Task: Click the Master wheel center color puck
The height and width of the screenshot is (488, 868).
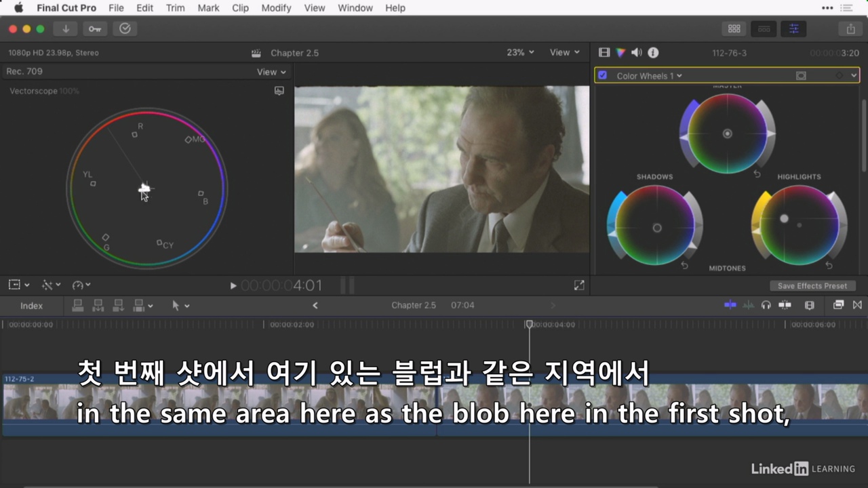Action: 728,134
